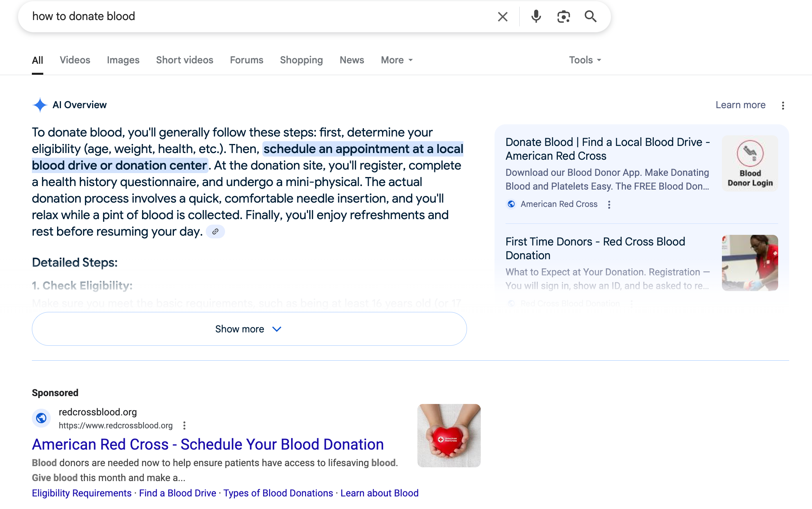This screenshot has height=509, width=812.
Task: Open three-dot menu beside redcrossblood.org URL
Action: click(x=184, y=425)
